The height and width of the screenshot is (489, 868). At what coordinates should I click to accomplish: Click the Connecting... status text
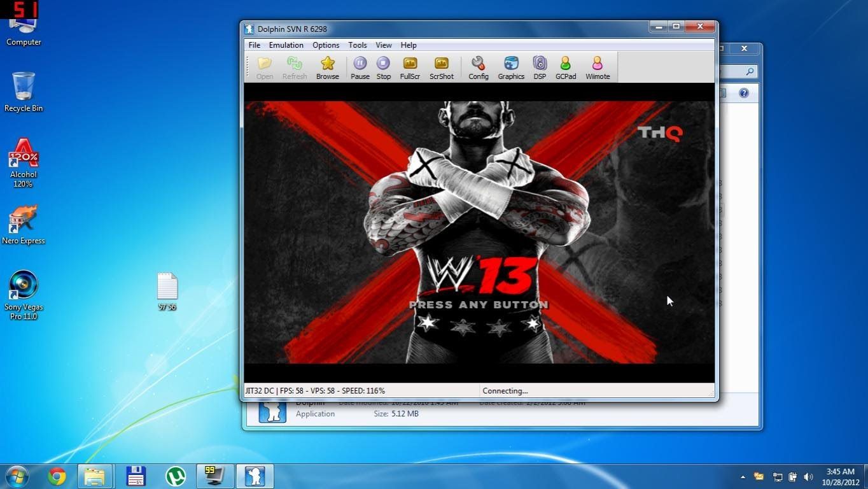[x=505, y=391]
